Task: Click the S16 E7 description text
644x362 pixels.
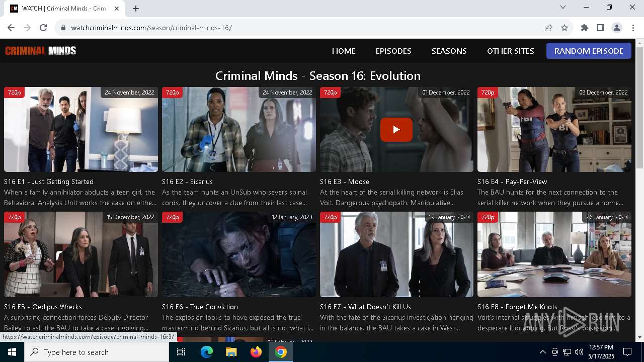Action: (x=396, y=323)
